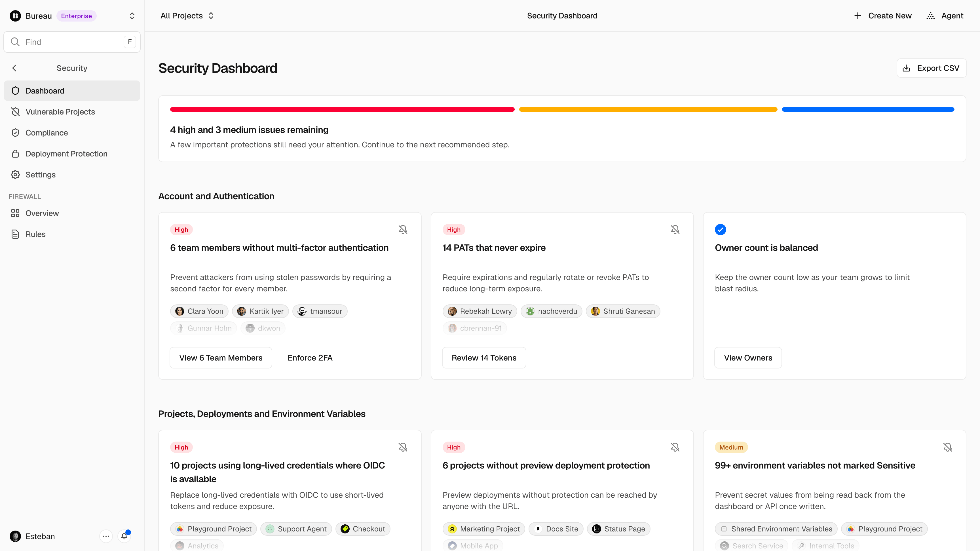The height and width of the screenshot is (551, 980).
Task: Click the Overview grid icon
Action: point(15,213)
